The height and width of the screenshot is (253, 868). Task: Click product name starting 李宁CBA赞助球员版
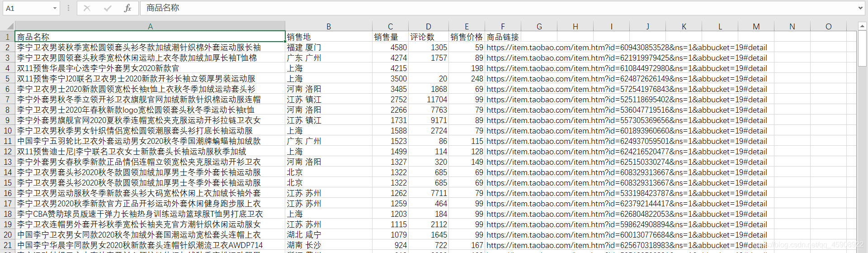pyautogui.click(x=150, y=214)
